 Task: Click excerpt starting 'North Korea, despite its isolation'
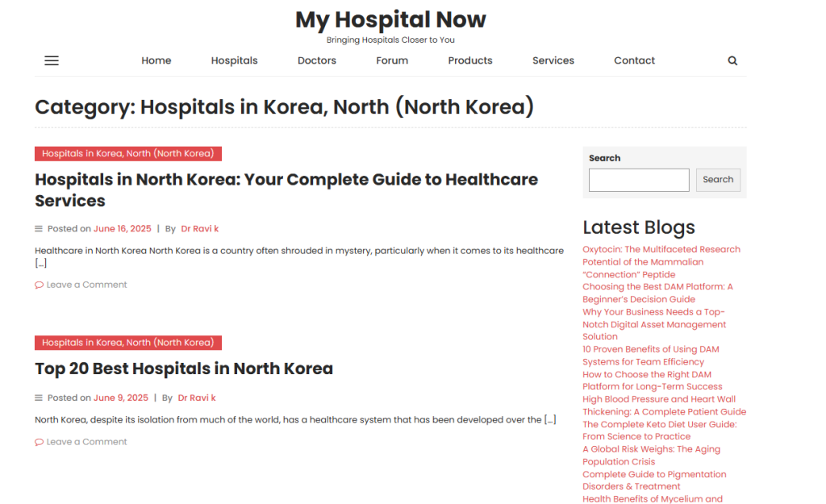(295, 420)
